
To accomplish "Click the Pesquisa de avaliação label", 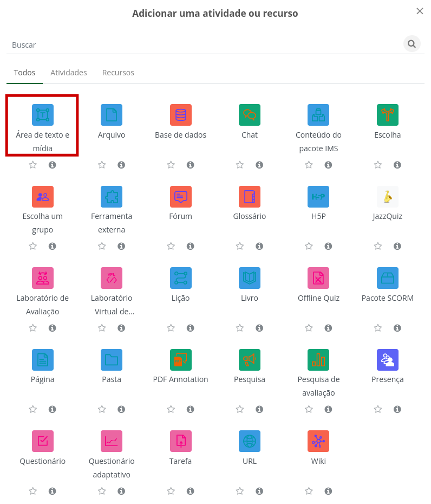I will [318, 386].
